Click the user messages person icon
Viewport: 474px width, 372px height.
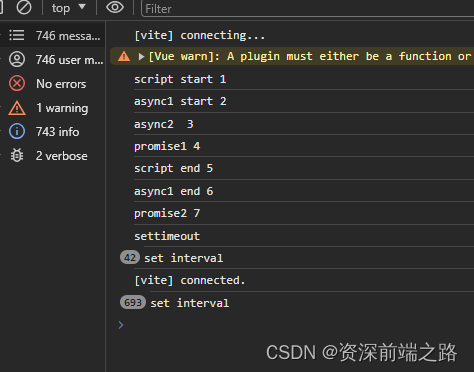pyautogui.click(x=17, y=59)
